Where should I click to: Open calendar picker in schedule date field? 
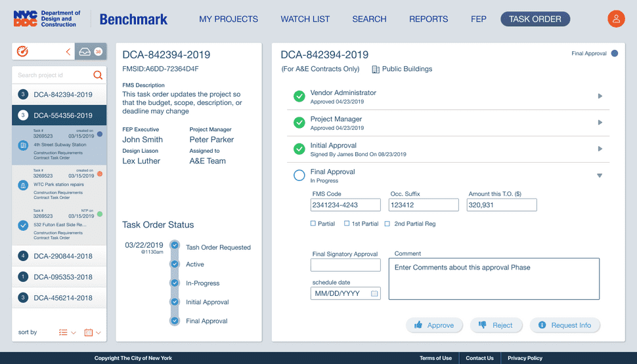(374, 293)
